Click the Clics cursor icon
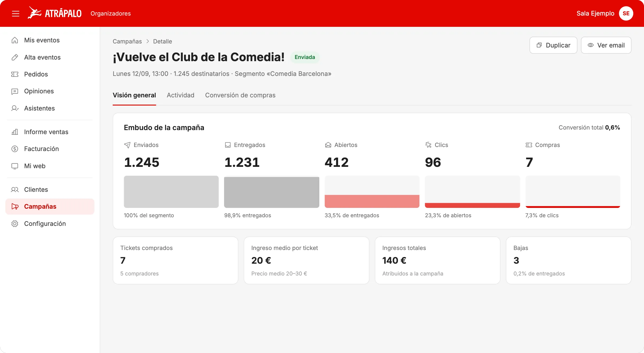This screenshot has height=353, width=644. pyautogui.click(x=428, y=145)
